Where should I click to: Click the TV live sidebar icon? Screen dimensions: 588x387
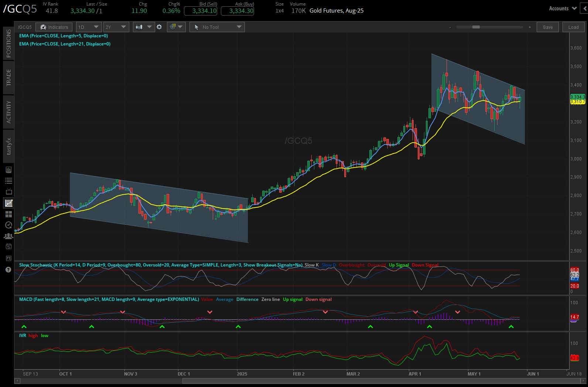[8, 192]
